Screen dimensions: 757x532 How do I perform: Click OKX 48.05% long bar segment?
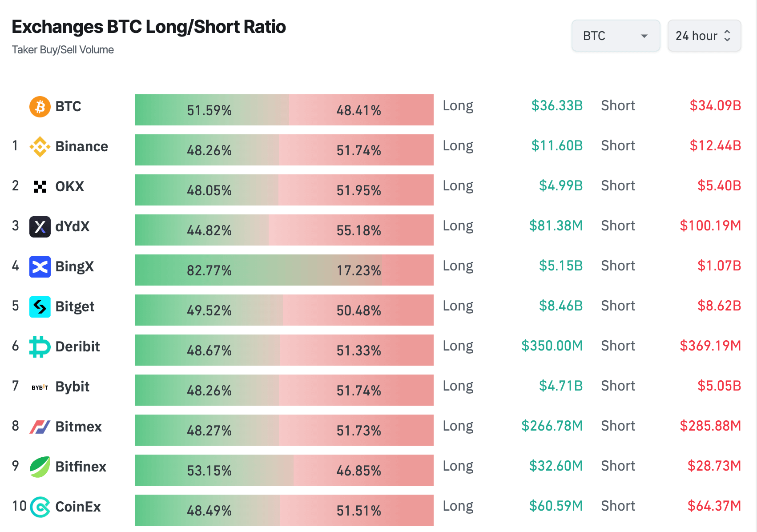206,190
